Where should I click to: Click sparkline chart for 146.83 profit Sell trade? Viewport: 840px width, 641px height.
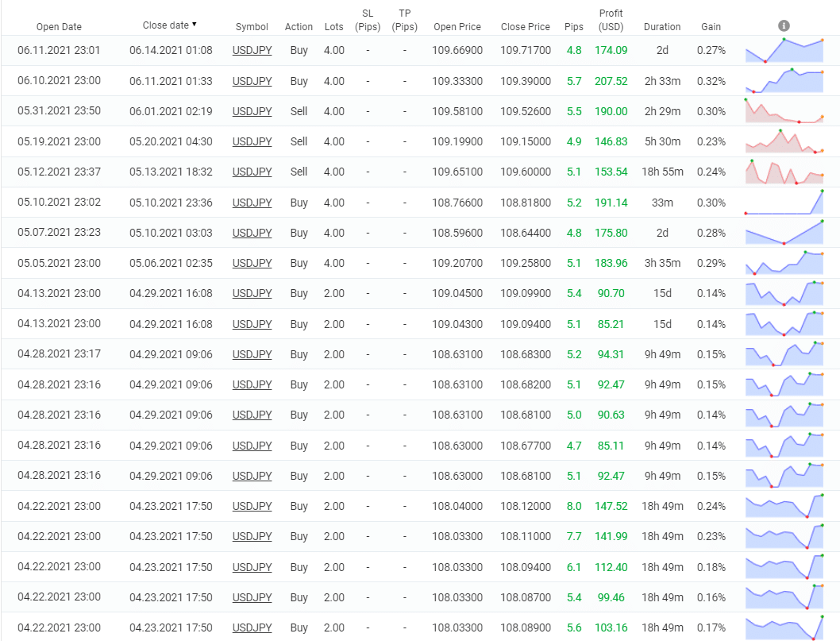(x=784, y=141)
